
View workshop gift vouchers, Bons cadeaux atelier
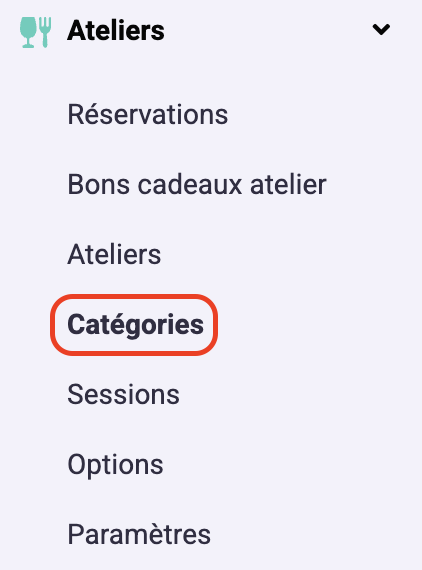pyautogui.click(x=197, y=185)
